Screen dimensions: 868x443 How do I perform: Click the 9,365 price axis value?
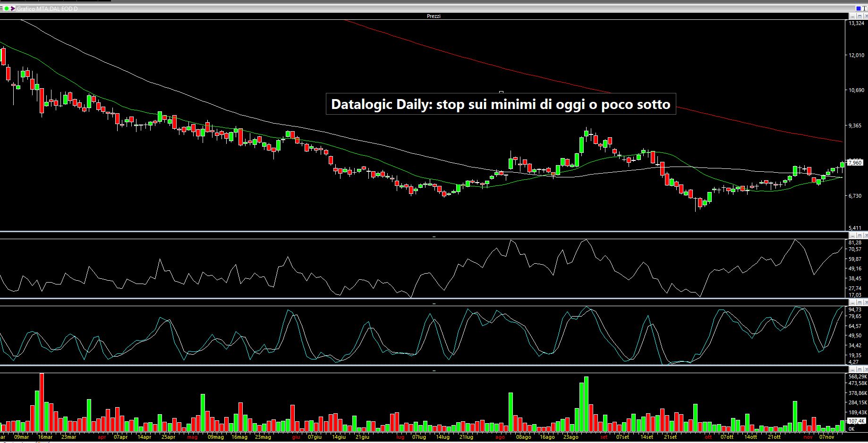pos(855,125)
